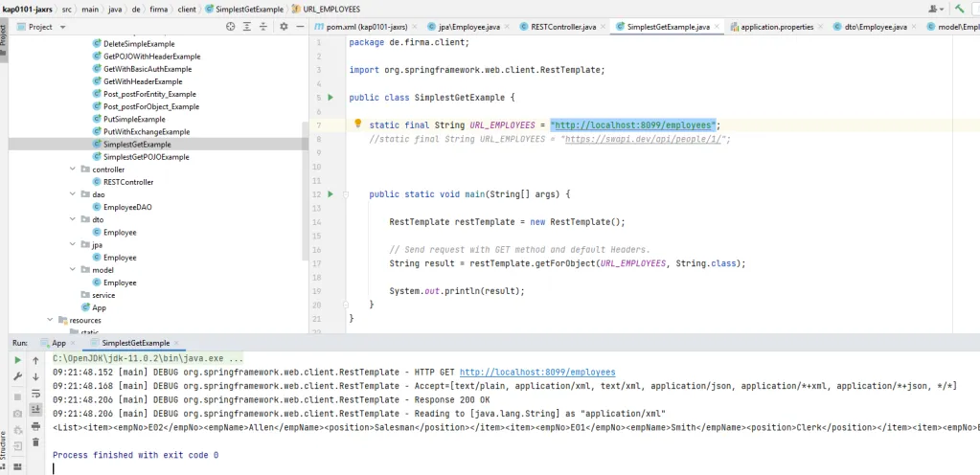The image size is (980, 475).
Task: Click the locate target icon in Project panel
Action: coord(231,26)
